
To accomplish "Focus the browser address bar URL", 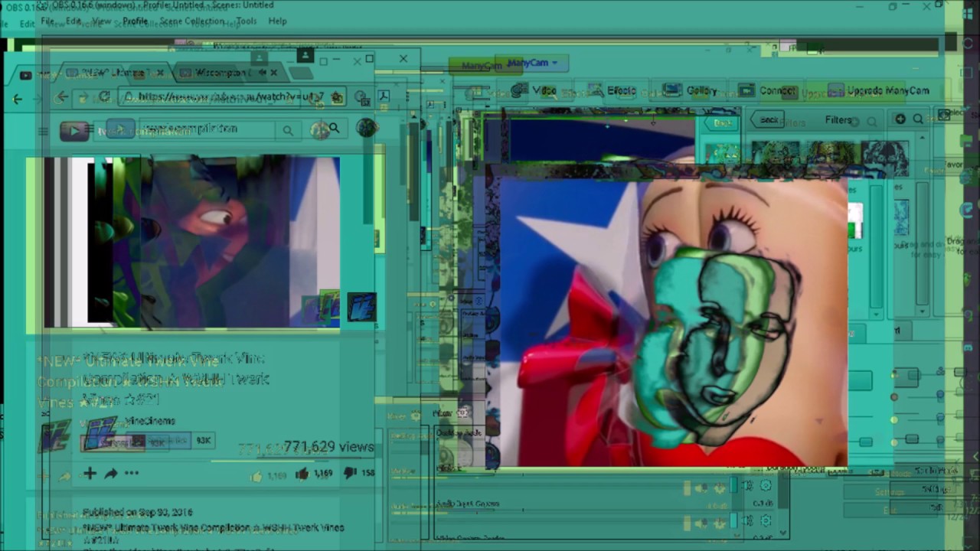I will point(230,97).
